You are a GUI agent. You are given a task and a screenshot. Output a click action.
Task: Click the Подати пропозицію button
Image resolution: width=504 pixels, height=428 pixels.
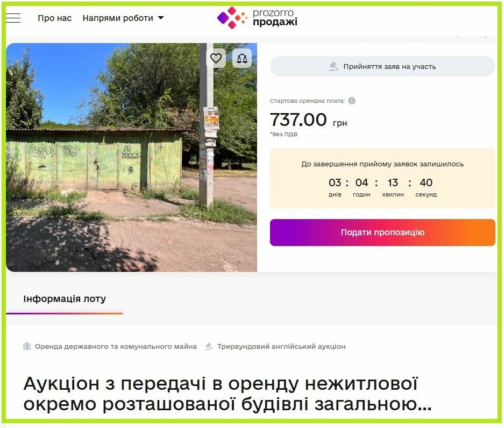pyautogui.click(x=382, y=233)
